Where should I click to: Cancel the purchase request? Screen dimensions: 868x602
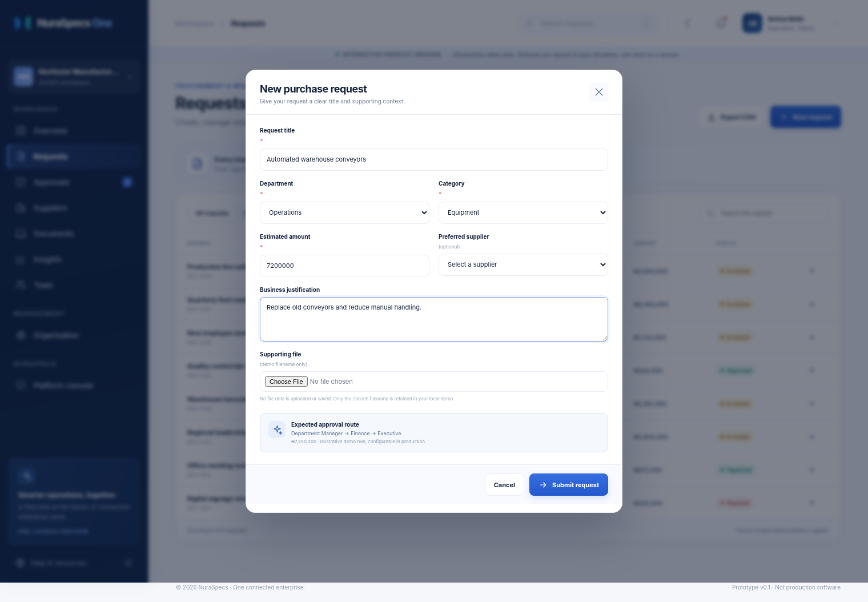coord(504,485)
